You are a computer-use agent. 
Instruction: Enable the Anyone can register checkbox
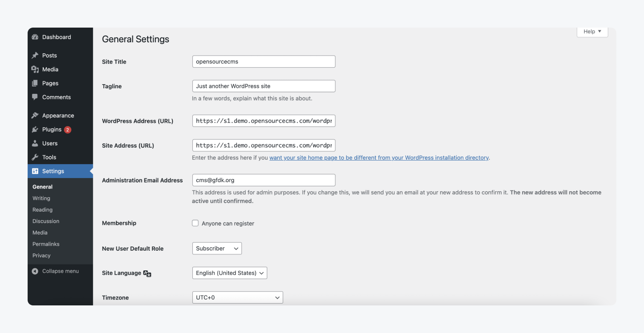pos(195,223)
